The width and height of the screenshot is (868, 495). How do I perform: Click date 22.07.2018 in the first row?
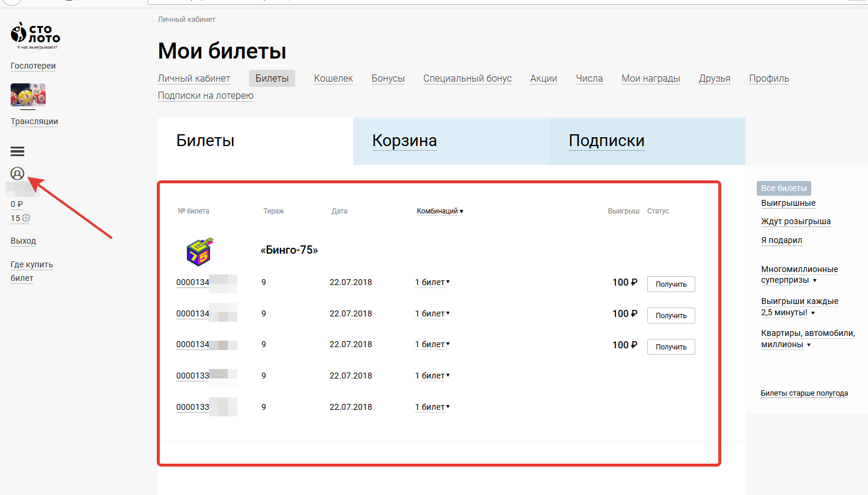351,282
